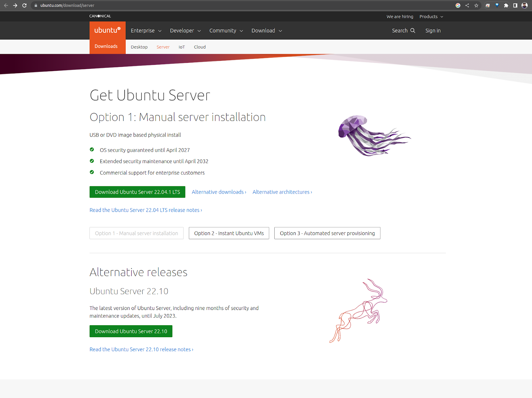This screenshot has height=398, width=532.
Task: Bookmark this page with the star
Action: (476, 5)
